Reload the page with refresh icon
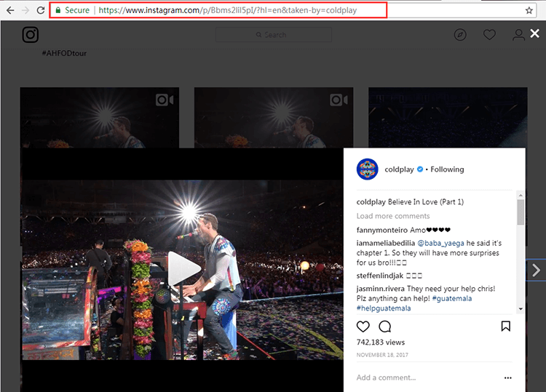 coord(41,10)
